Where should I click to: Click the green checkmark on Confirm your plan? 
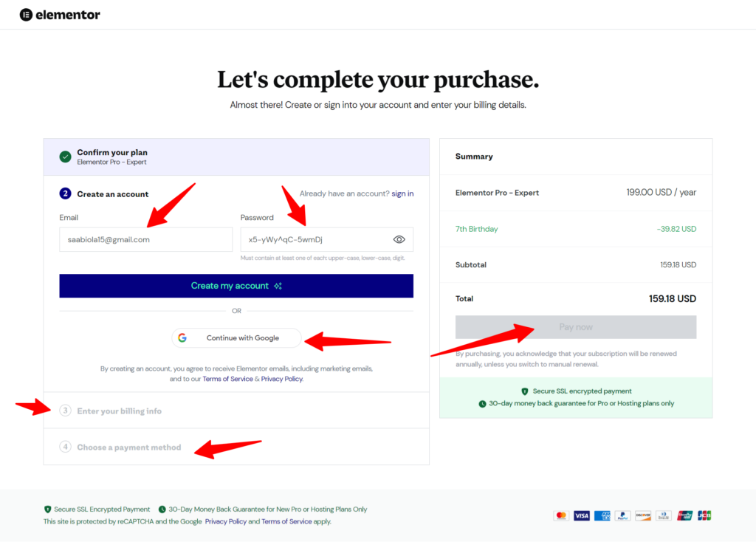click(66, 157)
